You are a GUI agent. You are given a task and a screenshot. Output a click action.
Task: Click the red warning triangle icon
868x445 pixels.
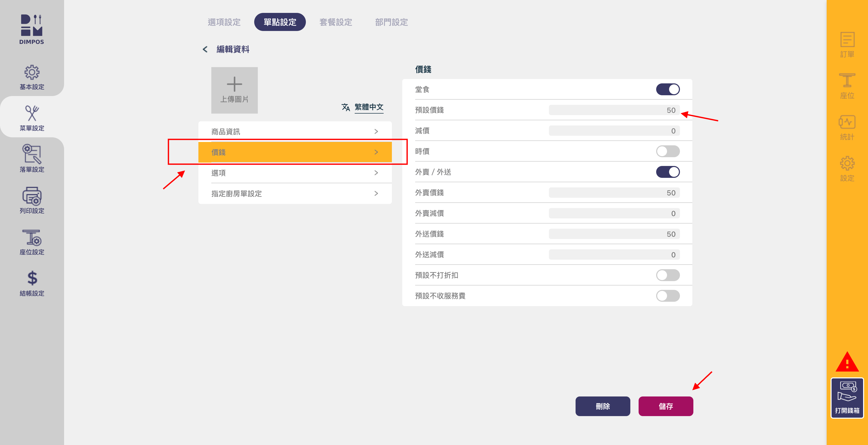point(847,362)
